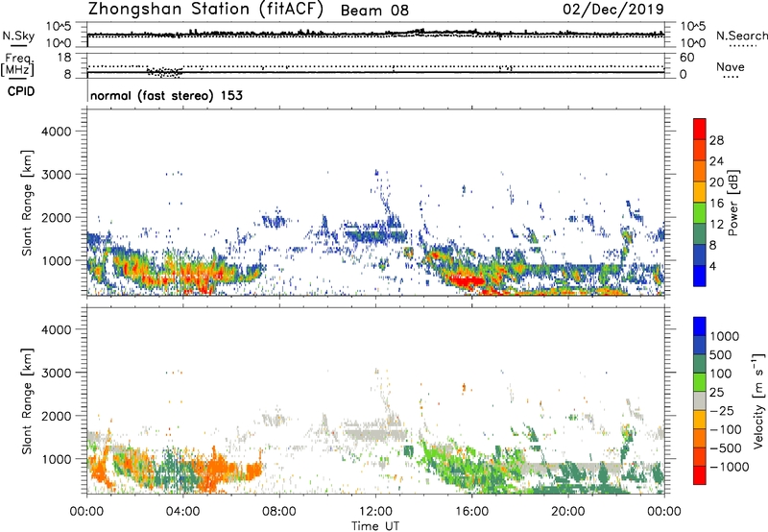Click the "CPID" label
The width and height of the screenshot is (768, 532).
coord(21,91)
